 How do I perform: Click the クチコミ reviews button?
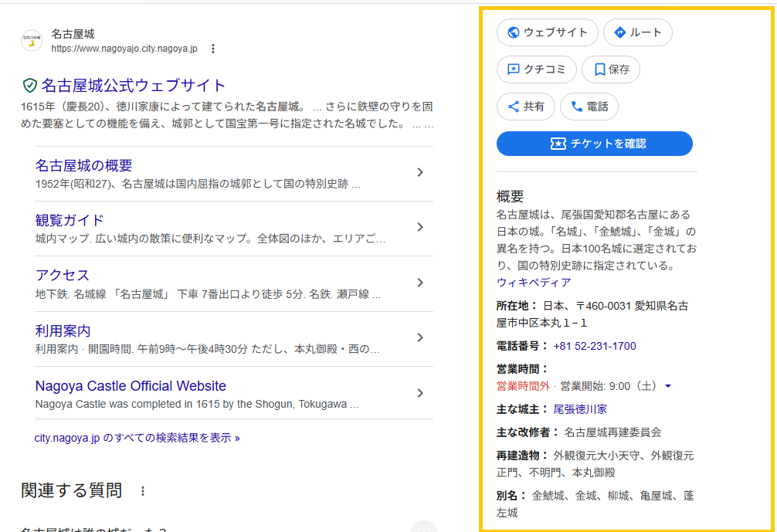point(537,69)
